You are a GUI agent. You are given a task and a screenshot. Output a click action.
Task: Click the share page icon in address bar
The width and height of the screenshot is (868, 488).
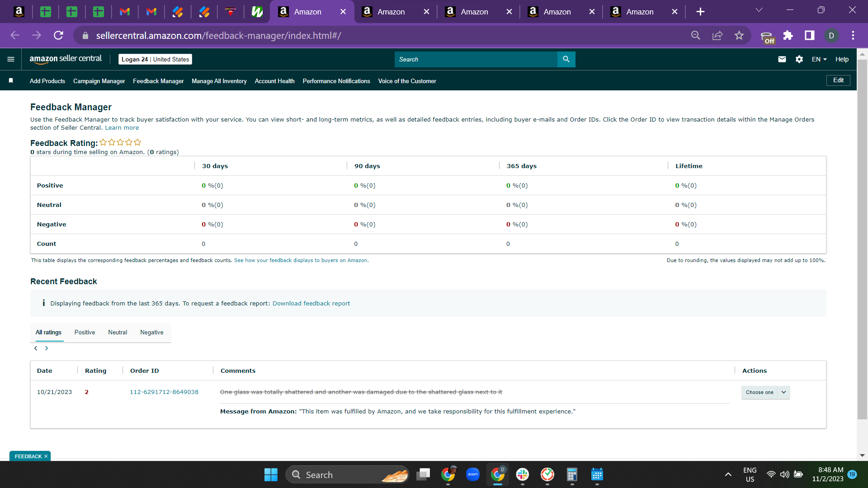717,36
